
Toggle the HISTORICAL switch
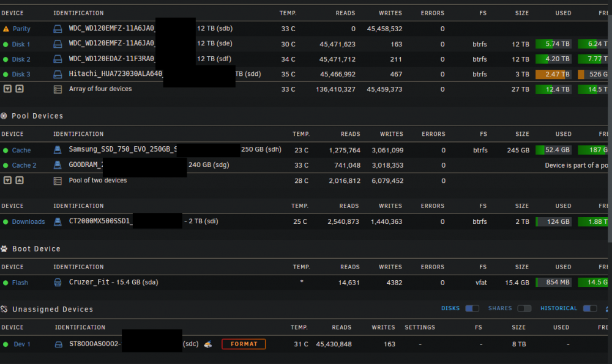(590, 308)
